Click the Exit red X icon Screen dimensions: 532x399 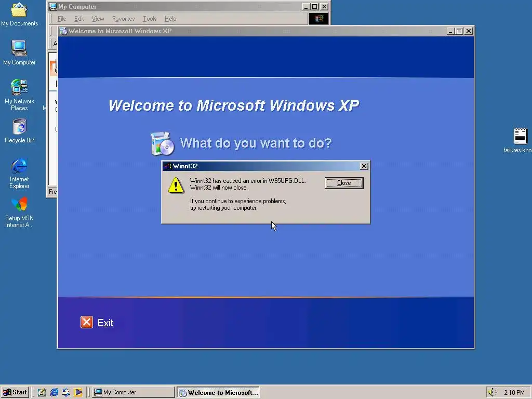pyautogui.click(x=87, y=322)
